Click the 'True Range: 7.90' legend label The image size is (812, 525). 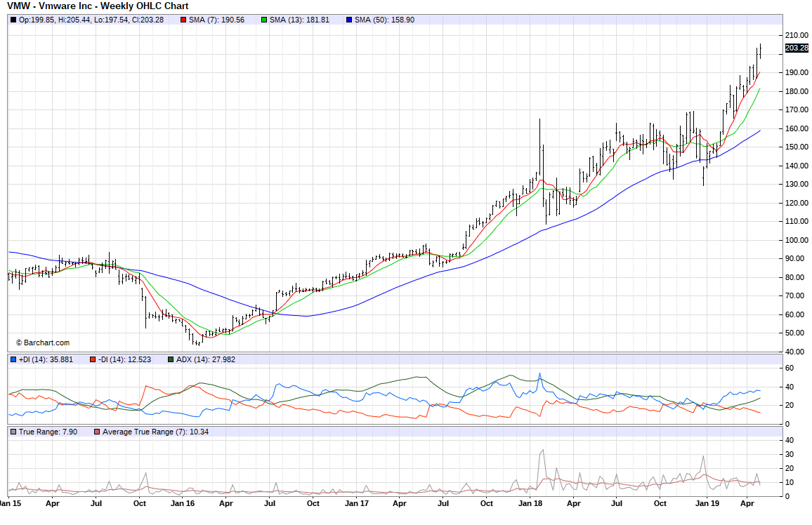click(x=48, y=432)
